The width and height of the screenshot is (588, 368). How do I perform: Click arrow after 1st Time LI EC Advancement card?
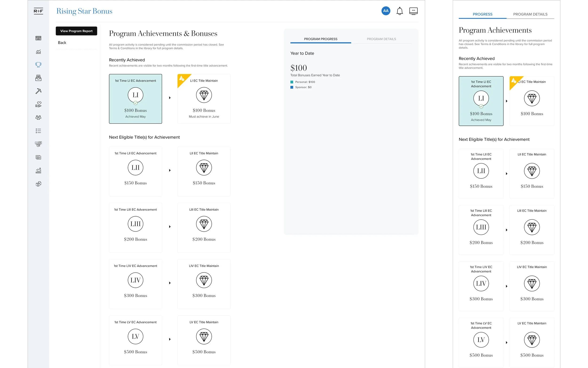pos(170,98)
